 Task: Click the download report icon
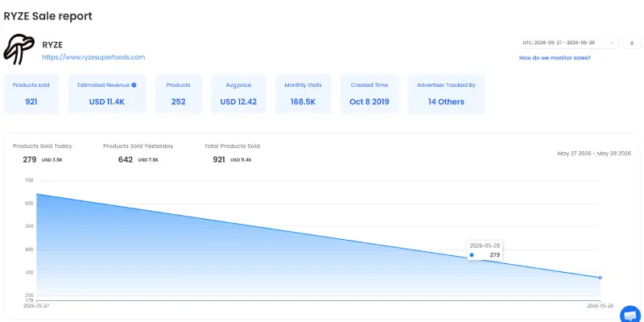[x=632, y=43]
